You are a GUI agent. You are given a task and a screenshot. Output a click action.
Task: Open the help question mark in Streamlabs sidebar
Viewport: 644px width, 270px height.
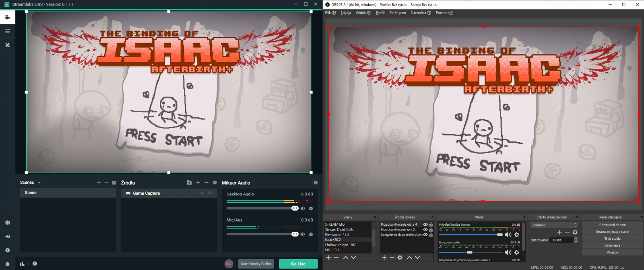[7, 250]
